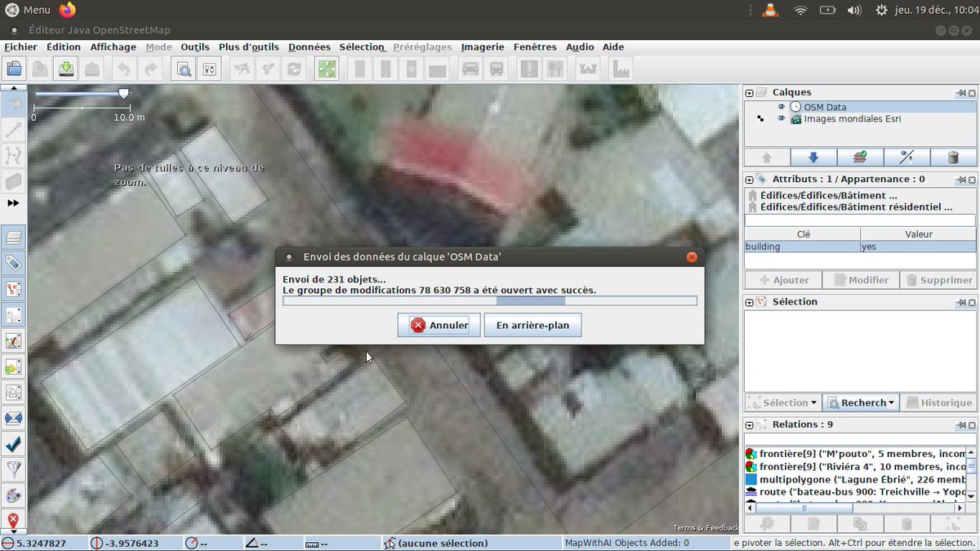Open the preferences toolbar icon
Image resolution: width=980 pixels, height=551 pixels.
(x=209, y=69)
